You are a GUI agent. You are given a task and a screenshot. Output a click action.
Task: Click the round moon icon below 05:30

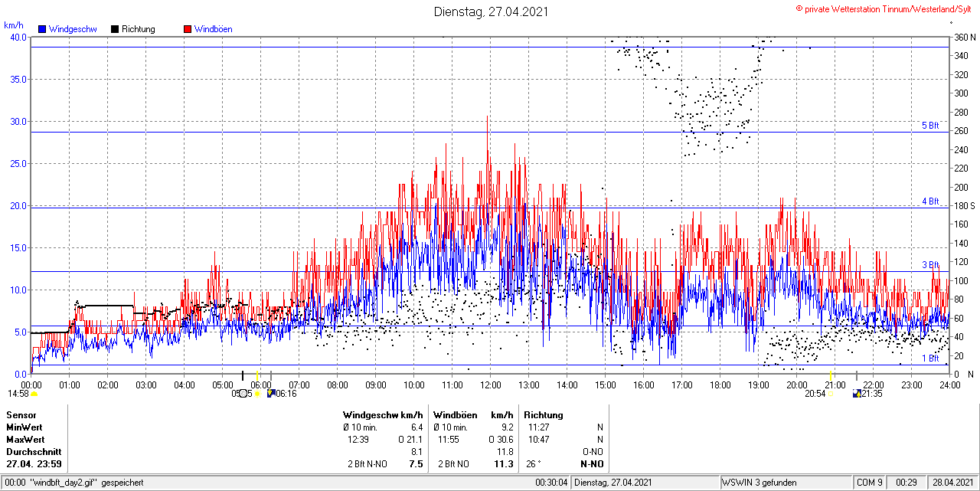pyautogui.click(x=243, y=394)
